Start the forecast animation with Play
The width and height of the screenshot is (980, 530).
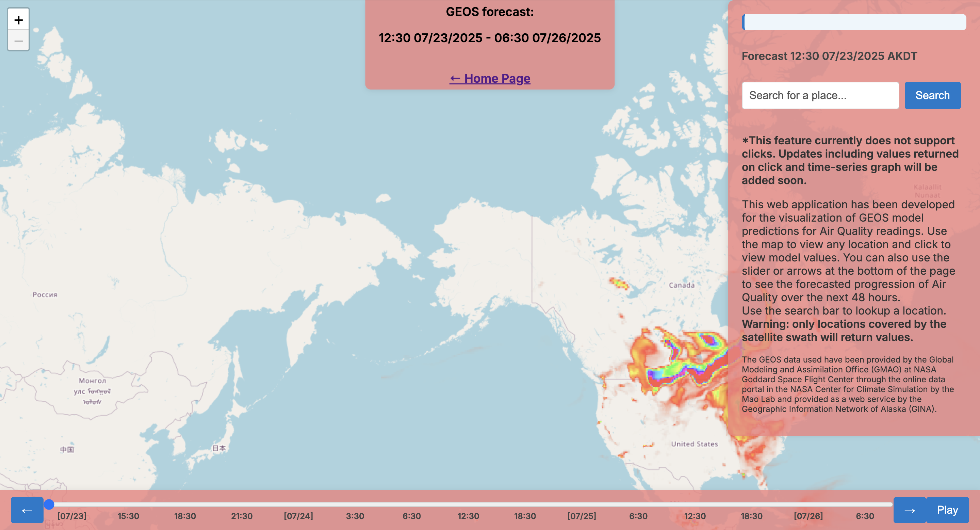tap(947, 510)
